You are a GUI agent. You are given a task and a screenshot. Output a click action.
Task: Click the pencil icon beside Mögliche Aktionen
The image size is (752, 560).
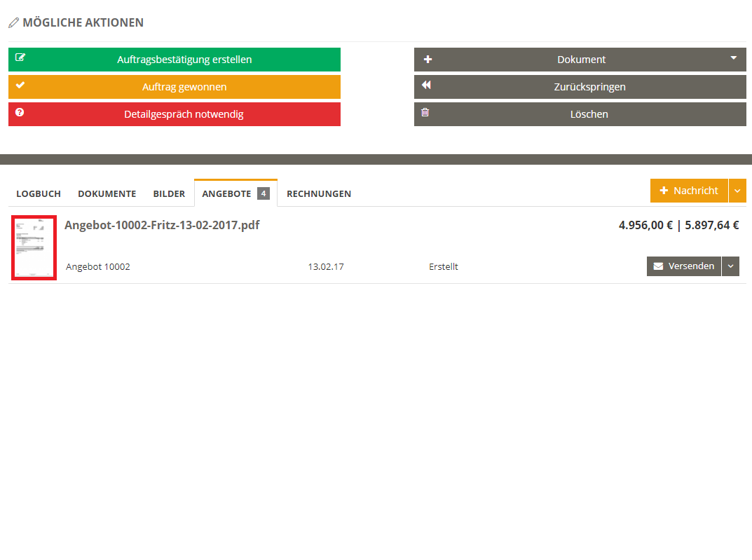14,22
